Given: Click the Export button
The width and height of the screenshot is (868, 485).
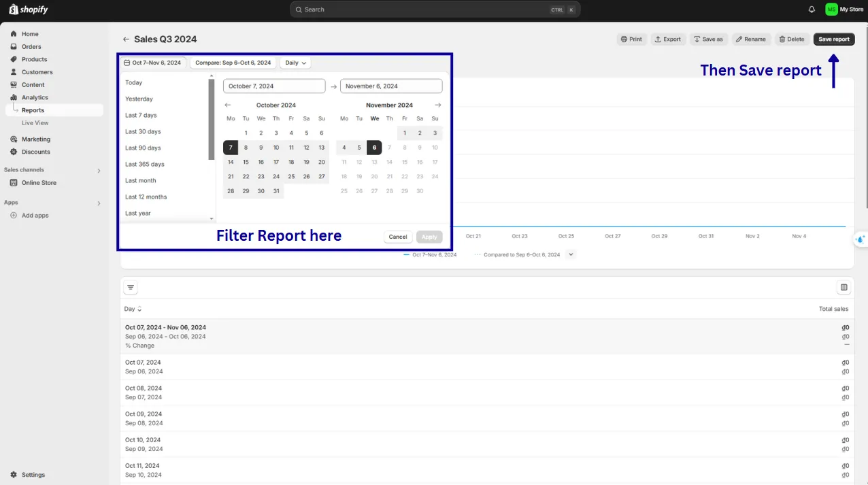Looking at the screenshot, I should (668, 39).
